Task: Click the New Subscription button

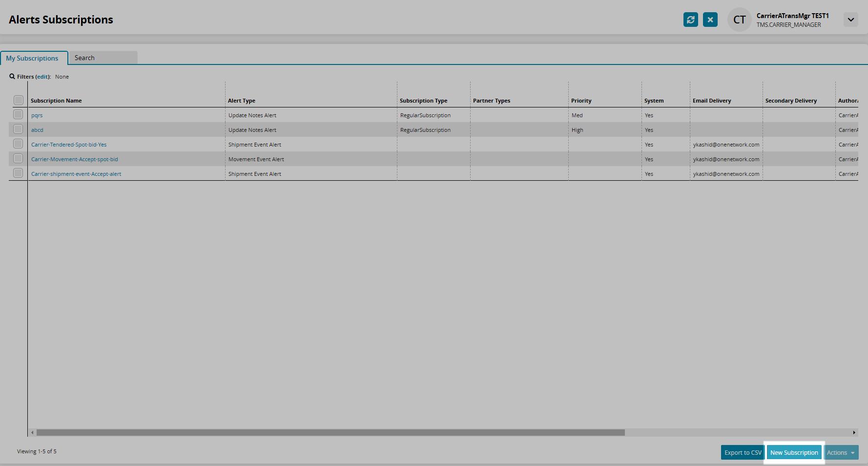Action: pyautogui.click(x=794, y=452)
